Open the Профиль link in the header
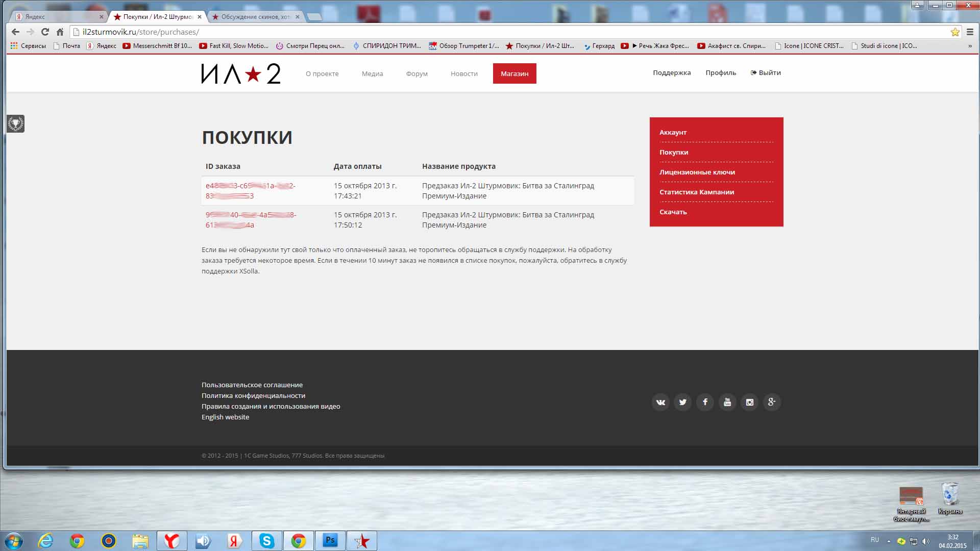 [x=721, y=72]
